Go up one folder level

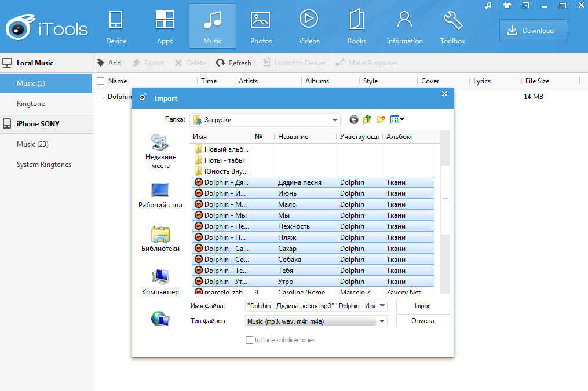pyautogui.click(x=367, y=120)
